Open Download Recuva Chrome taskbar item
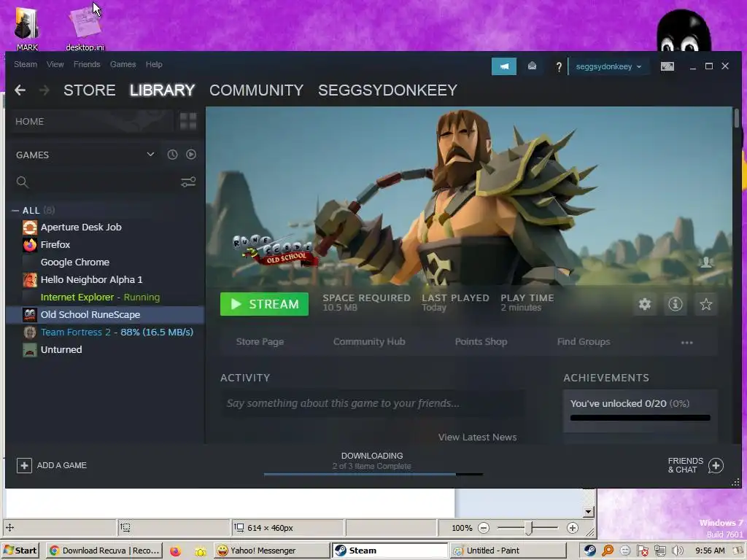The image size is (747, 560). [x=104, y=551]
